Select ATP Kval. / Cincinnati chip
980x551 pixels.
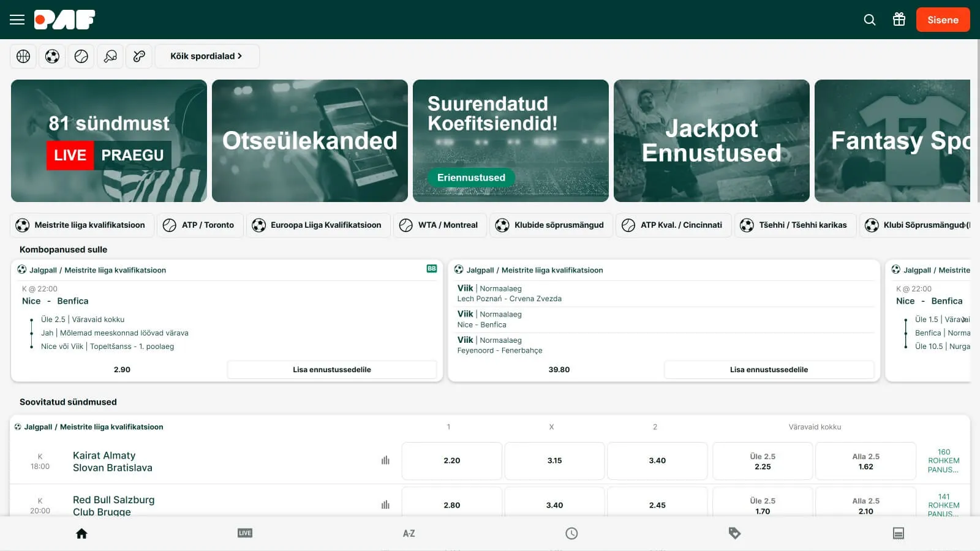click(x=673, y=225)
